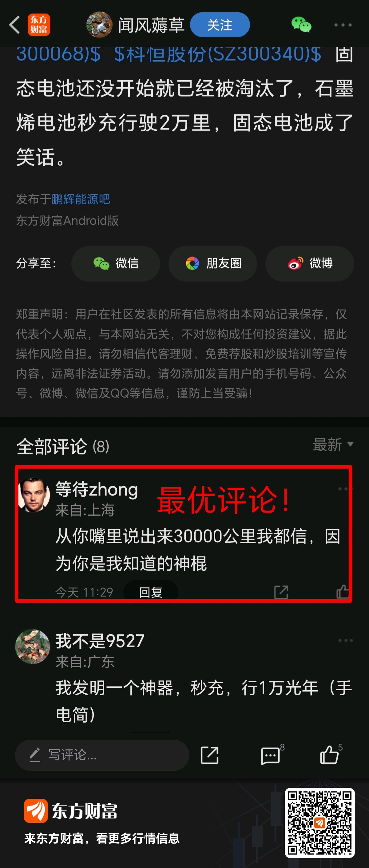
Task: Tap the 写评论 comment input field
Action: pyautogui.click(x=102, y=755)
